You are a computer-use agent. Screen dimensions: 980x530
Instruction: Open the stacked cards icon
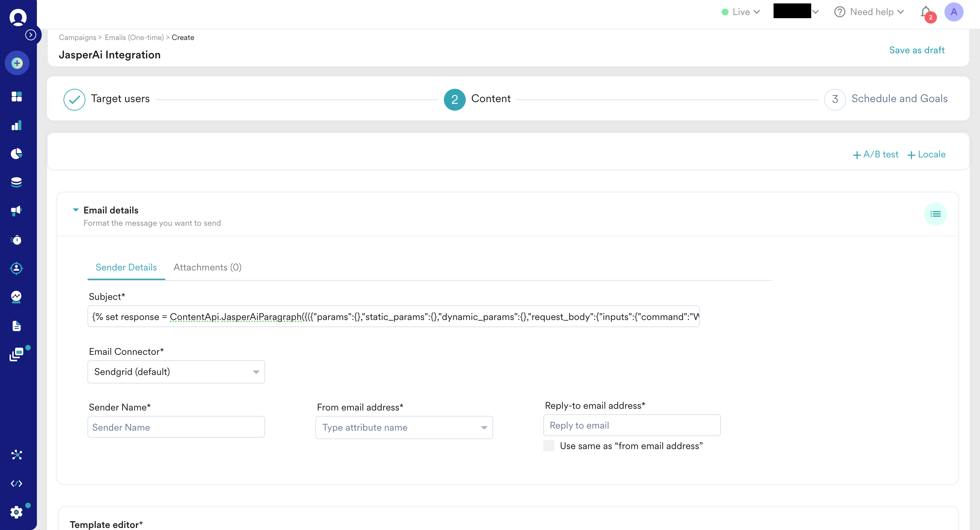(16, 354)
